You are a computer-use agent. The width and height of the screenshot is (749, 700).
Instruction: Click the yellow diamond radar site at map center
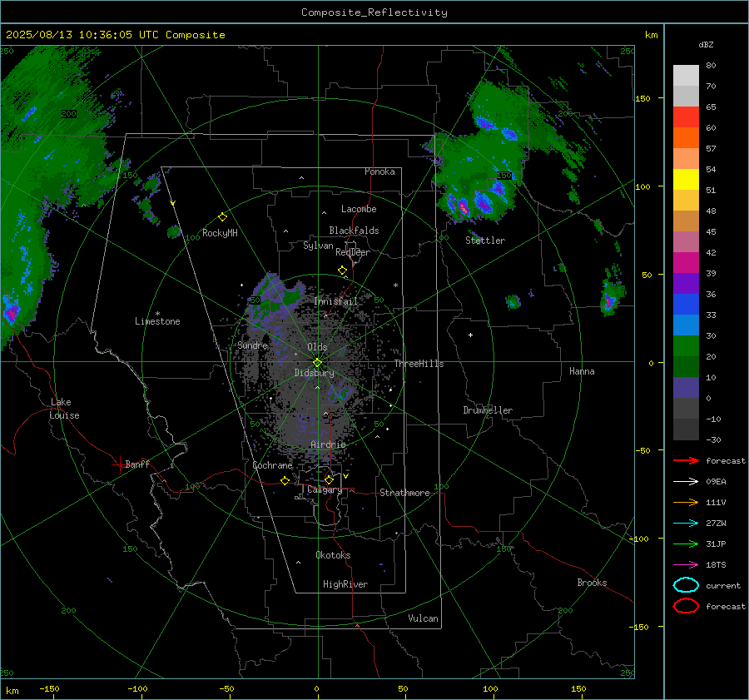pos(317,363)
